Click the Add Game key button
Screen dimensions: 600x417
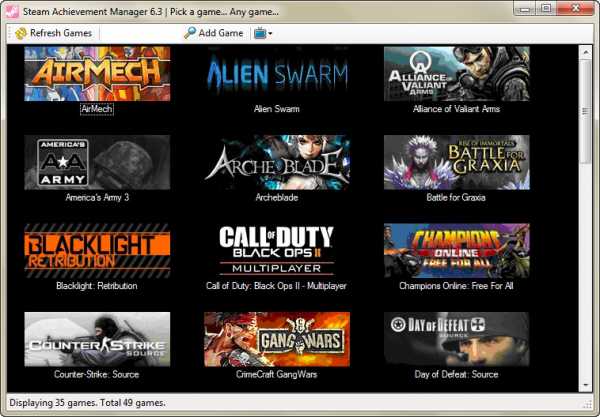213,33
